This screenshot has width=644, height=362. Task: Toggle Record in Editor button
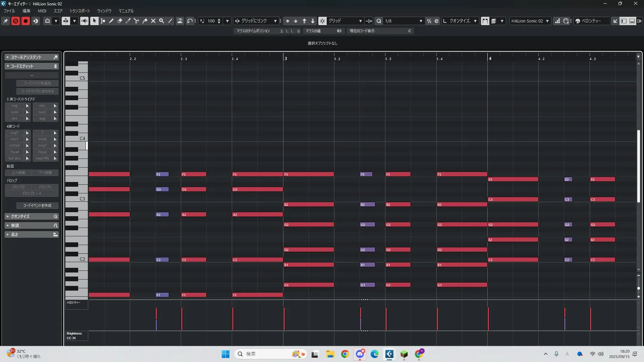coord(25,21)
